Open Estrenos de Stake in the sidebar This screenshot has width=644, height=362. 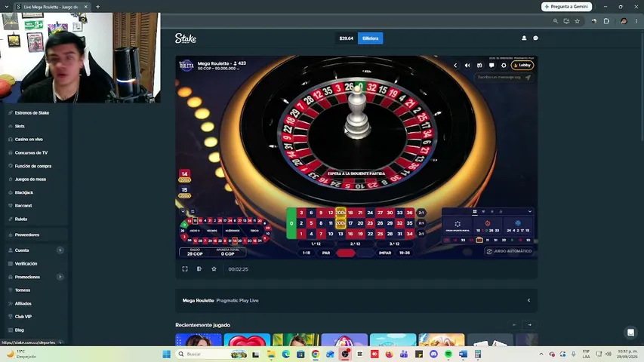click(32, 113)
